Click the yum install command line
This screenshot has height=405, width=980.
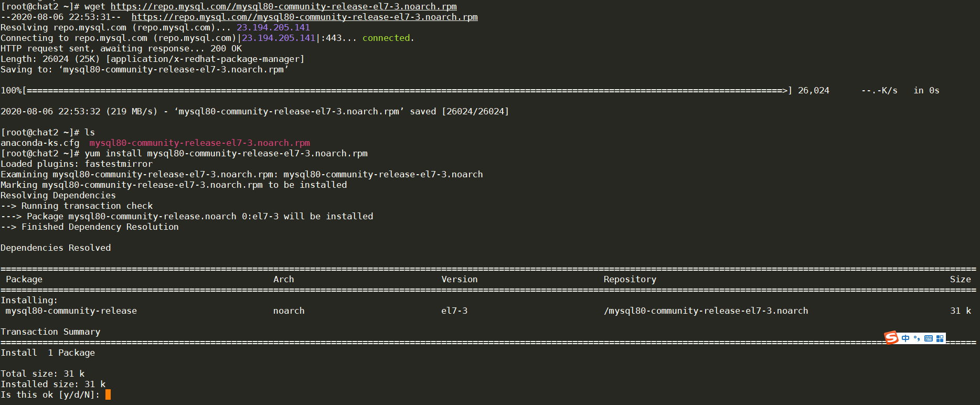[184, 153]
